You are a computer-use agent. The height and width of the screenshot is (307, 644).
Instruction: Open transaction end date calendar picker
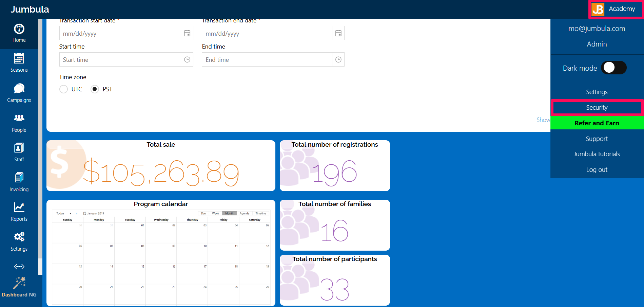point(338,33)
